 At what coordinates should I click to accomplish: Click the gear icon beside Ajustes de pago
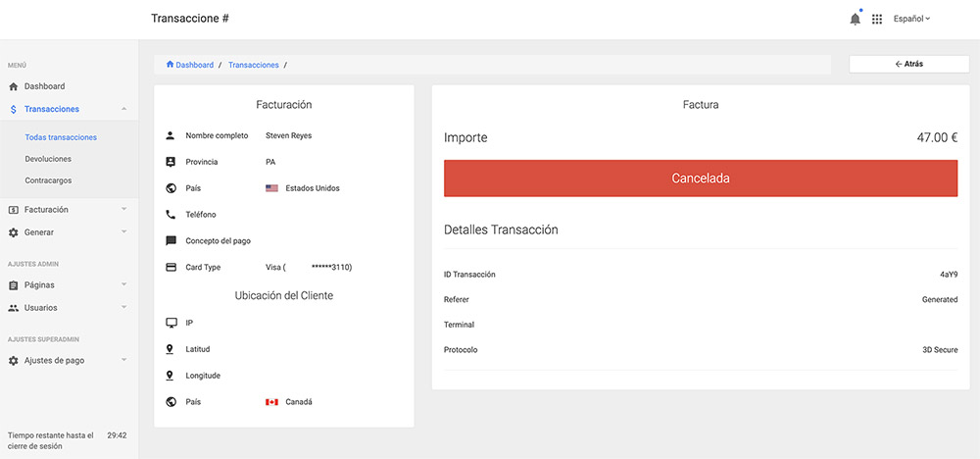tap(13, 361)
